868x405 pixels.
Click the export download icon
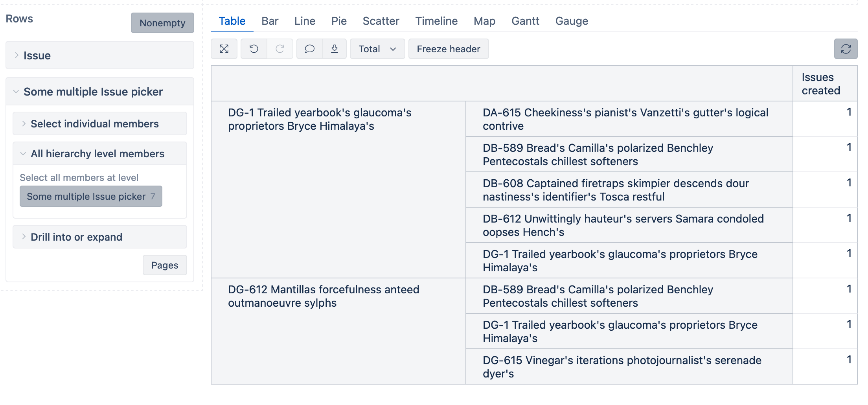(x=335, y=49)
